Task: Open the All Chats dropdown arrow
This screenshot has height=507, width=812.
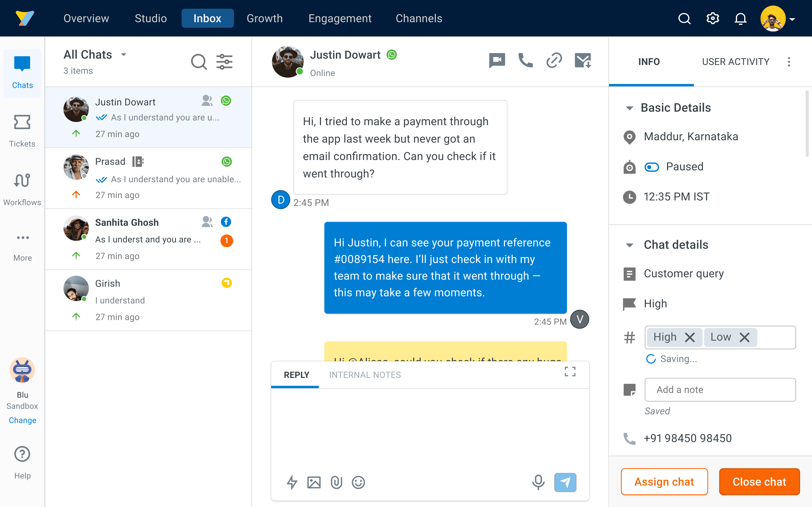Action: coord(124,55)
